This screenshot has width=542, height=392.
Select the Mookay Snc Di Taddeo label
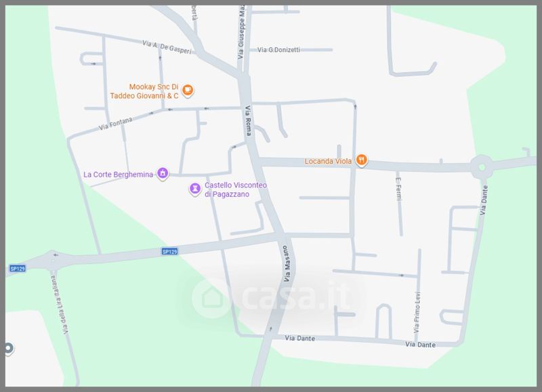tap(144, 91)
